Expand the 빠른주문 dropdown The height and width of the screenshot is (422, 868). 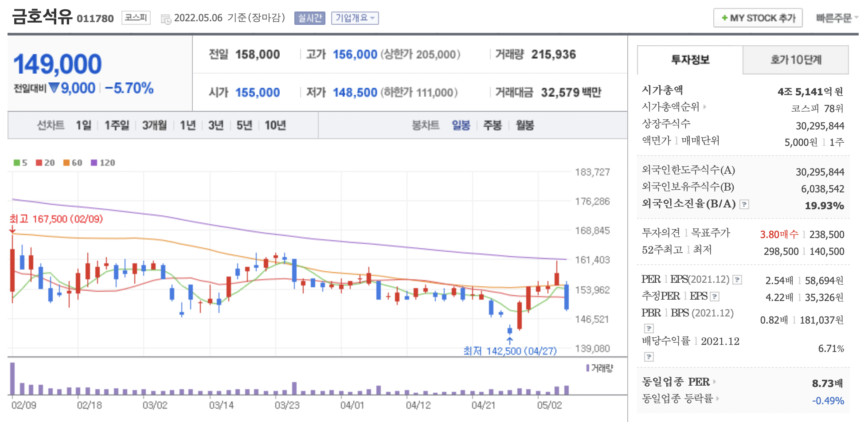coord(837,18)
